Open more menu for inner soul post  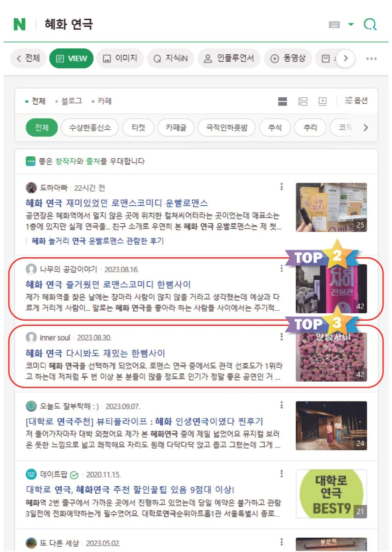(x=282, y=337)
